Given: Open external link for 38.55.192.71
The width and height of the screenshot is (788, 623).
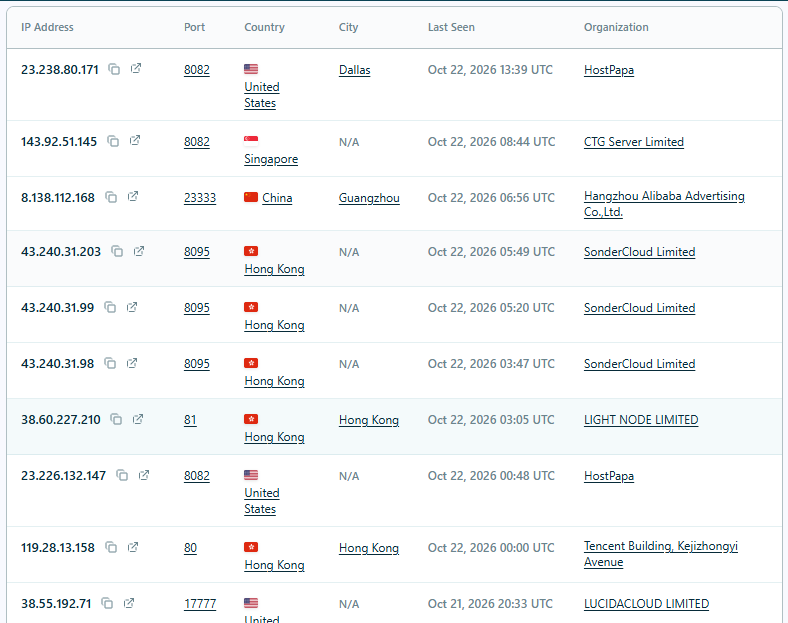Looking at the screenshot, I should click(x=129, y=602).
